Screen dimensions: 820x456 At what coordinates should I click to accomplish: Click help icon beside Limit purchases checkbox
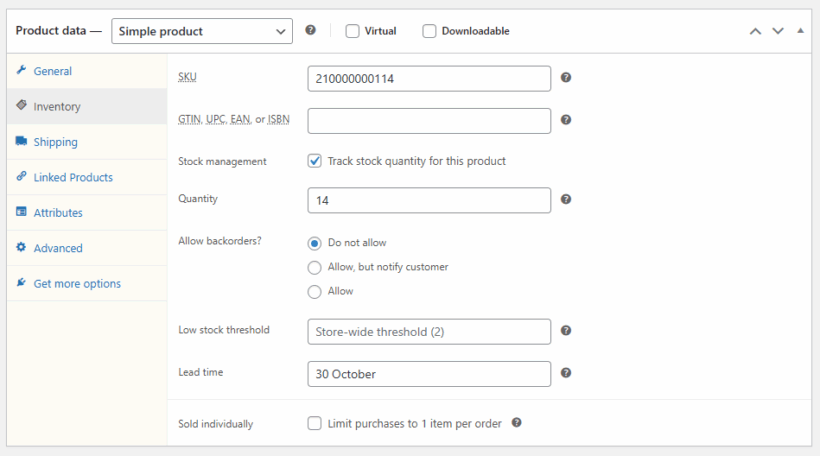(517, 423)
